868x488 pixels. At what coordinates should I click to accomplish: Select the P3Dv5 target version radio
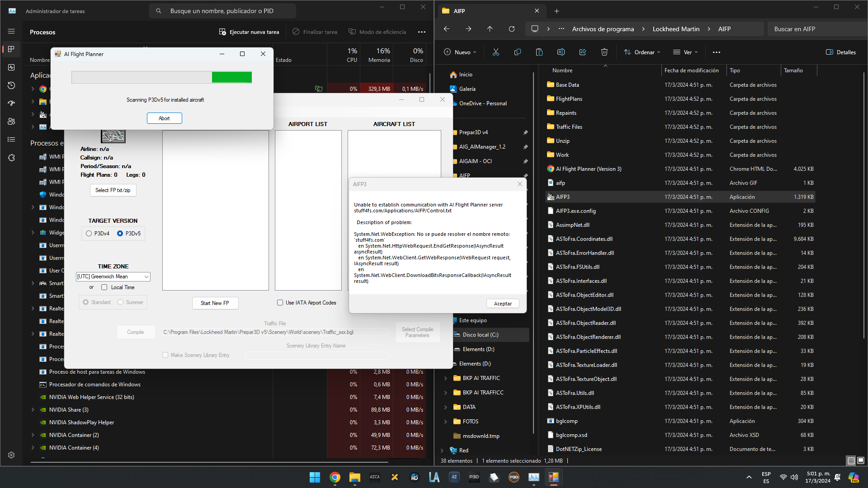pyautogui.click(x=120, y=234)
